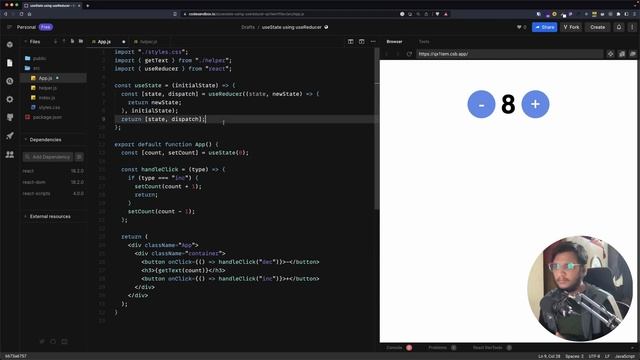Open the GitHub icon in the sidebar
Viewport: 640px width, 360px height.
pyautogui.click(x=10, y=118)
